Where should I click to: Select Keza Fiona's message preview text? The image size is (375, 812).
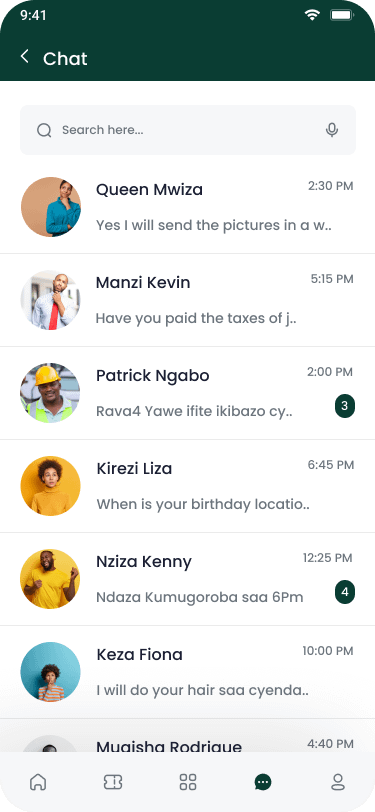pyautogui.click(x=203, y=690)
